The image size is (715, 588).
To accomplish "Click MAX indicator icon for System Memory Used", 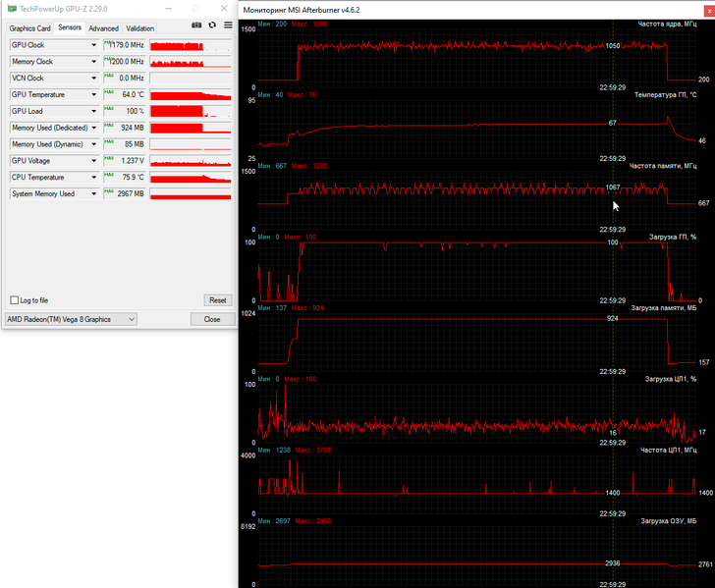I will click(108, 191).
